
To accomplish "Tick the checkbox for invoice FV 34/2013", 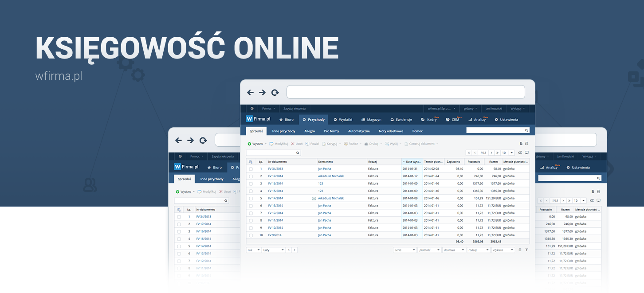I will (251, 169).
